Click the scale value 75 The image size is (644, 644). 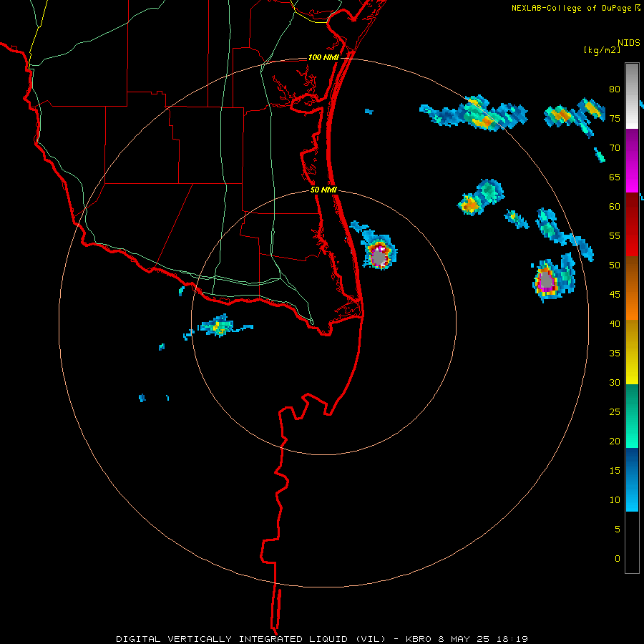615,119
